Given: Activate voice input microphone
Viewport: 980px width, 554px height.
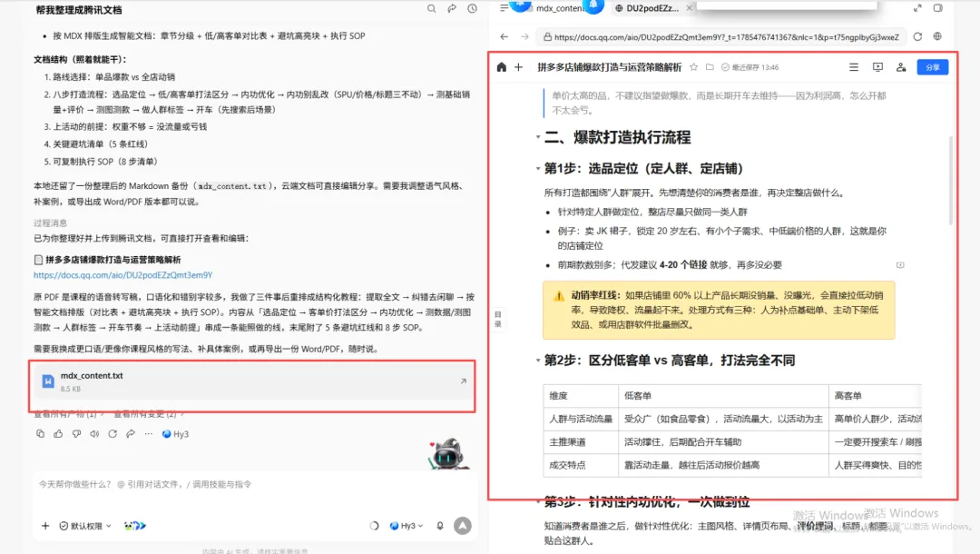Looking at the screenshot, I should (x=440, y=526).
